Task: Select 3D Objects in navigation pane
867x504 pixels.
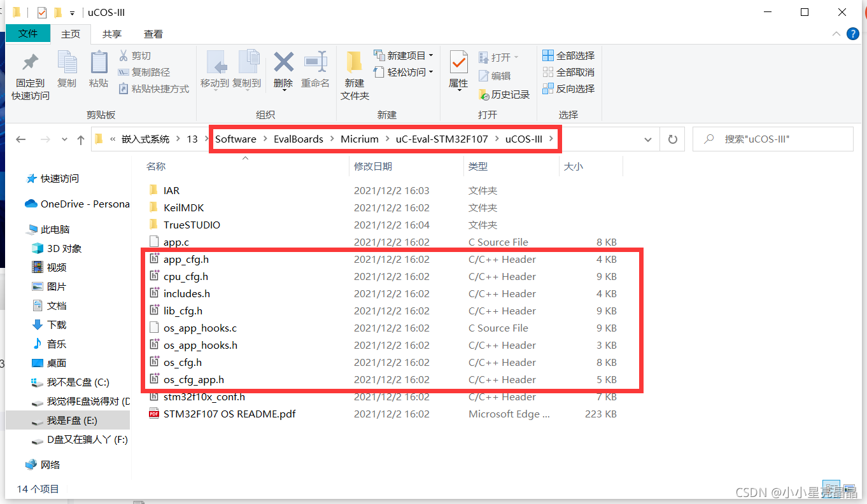Action: (57, 249)
